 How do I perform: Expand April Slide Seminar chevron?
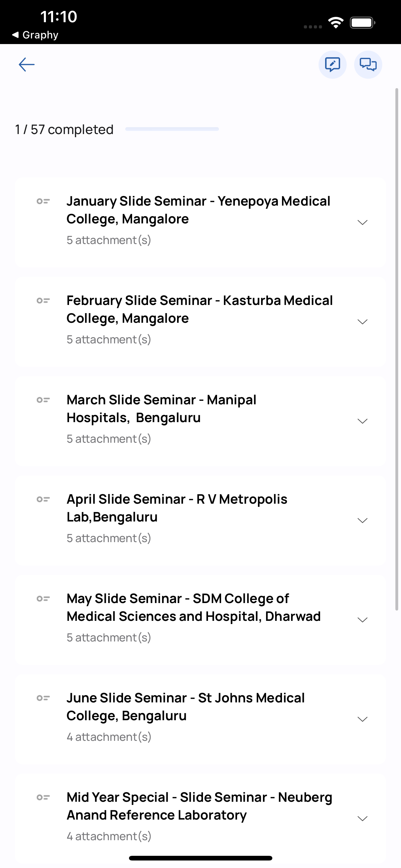(362, 521)
